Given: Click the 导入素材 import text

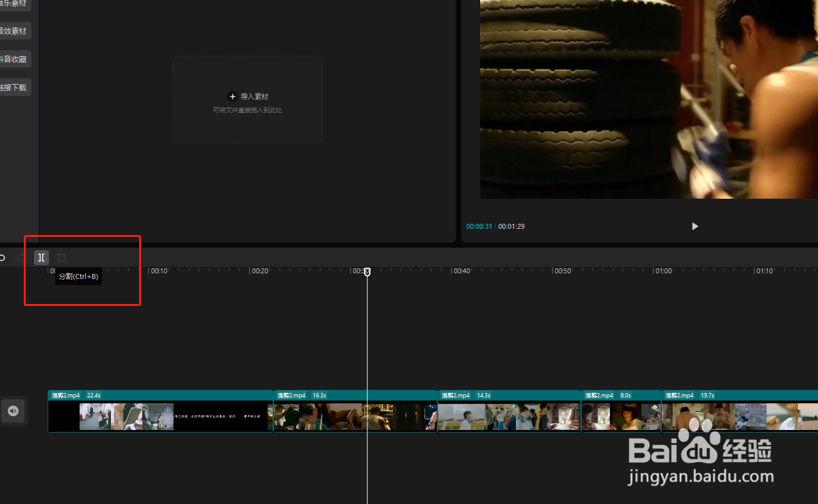Looking at the screenshot, I should (x=254, y=97).
